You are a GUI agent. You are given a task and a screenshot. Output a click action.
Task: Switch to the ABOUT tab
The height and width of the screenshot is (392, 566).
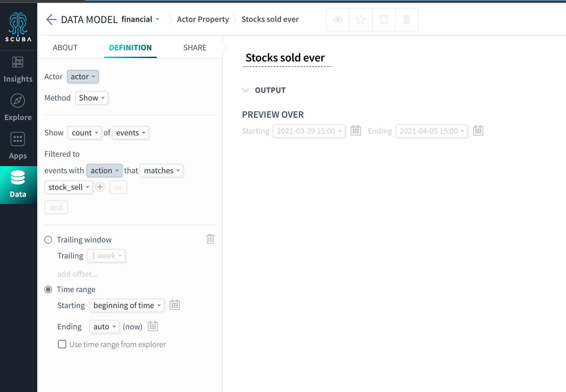click(x=65, y=48)
